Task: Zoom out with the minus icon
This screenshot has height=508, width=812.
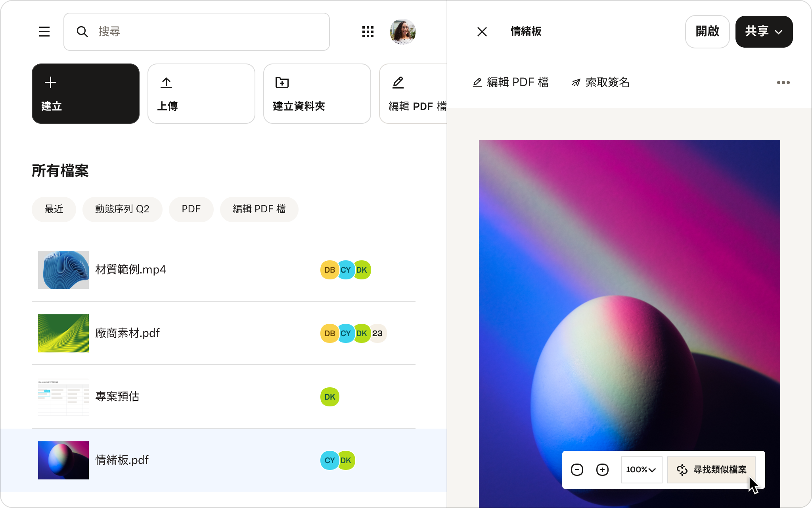Action: pos(577,470)
